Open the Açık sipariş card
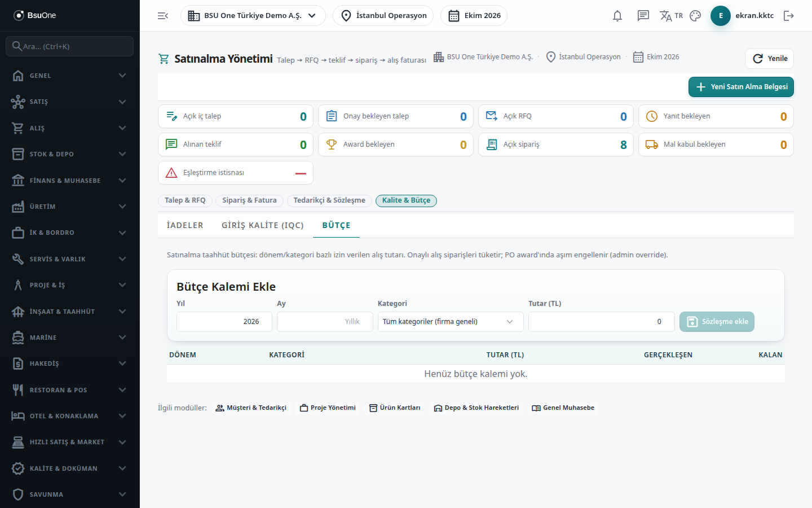 coord(556,144)
